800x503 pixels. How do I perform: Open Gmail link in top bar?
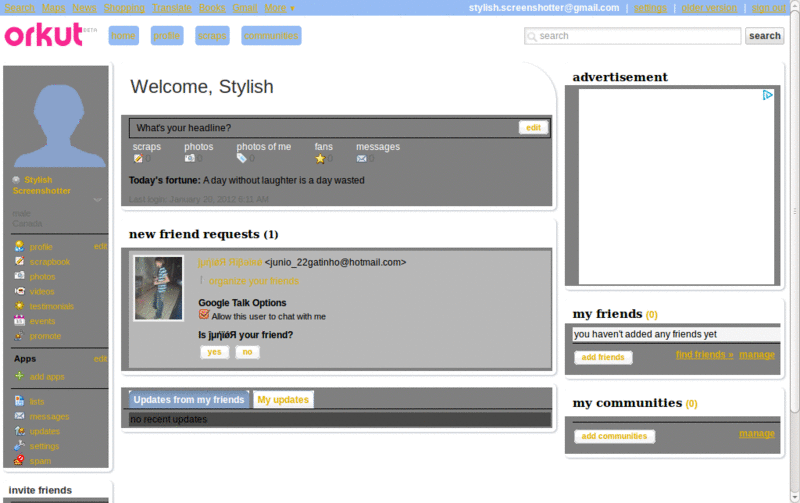point(245,8)
